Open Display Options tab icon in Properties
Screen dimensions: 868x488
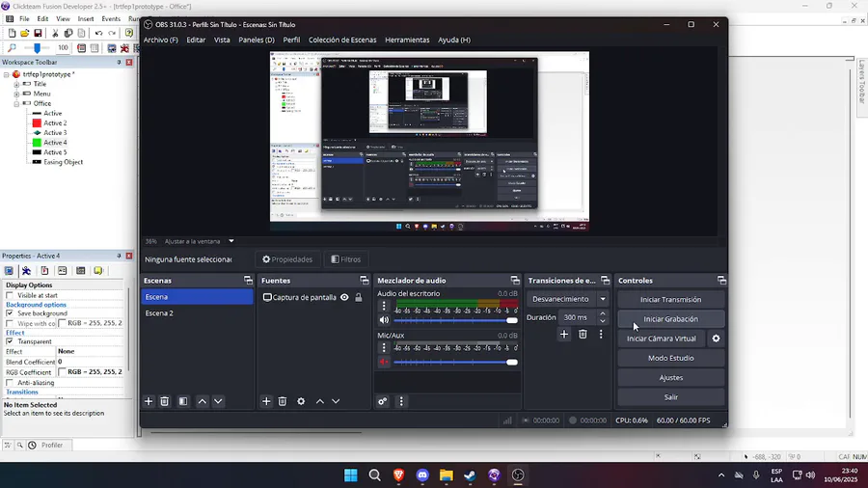click(10, 271)
